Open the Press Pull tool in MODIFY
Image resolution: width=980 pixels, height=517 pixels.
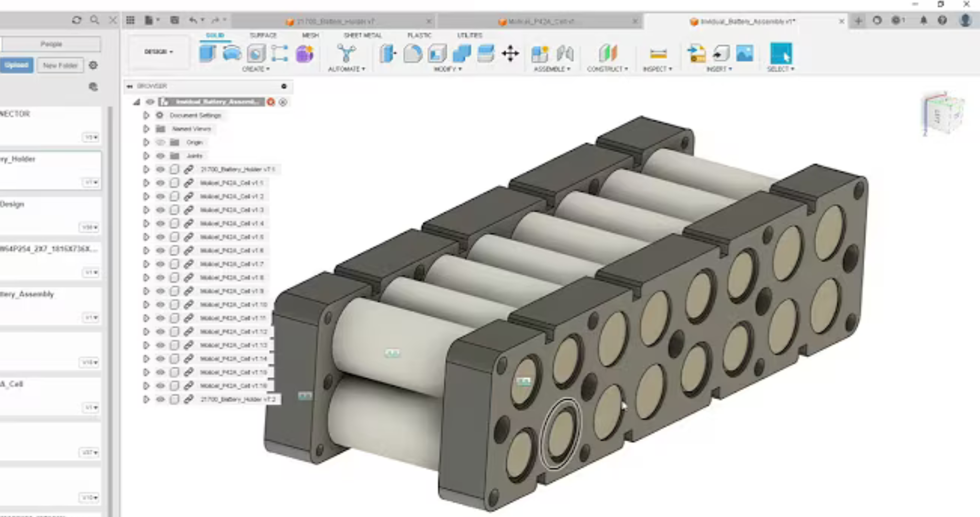click(388, 54)
